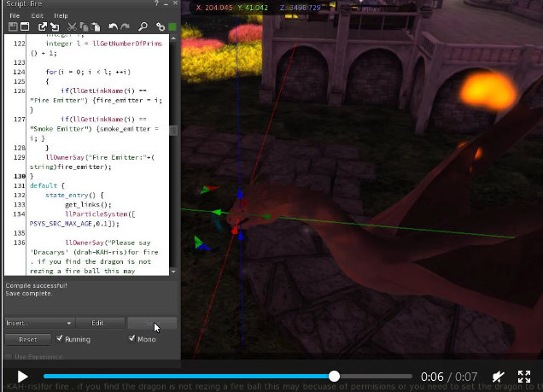Click 'llParticleSystem([' code text
The width and height of the screenshot is (543, 392).
(x=100, y=214)
